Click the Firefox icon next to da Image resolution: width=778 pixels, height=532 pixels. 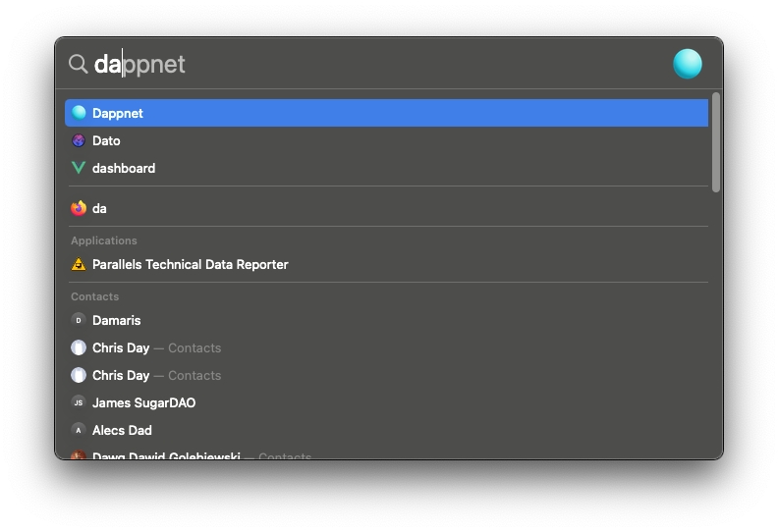tap(79, 208)
